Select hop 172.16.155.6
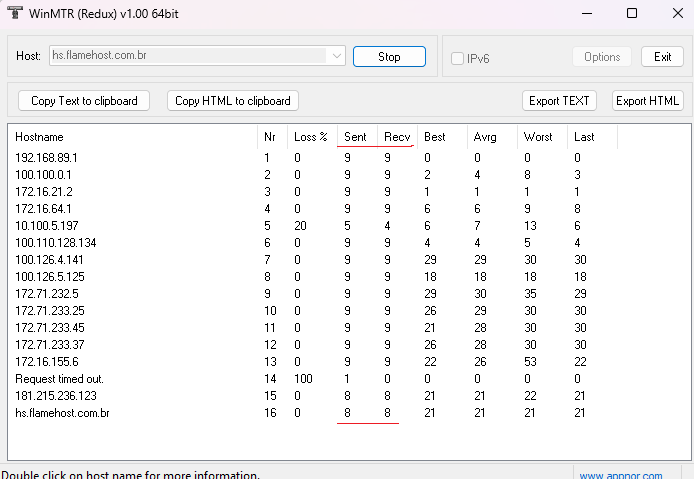 pos(46,362)
